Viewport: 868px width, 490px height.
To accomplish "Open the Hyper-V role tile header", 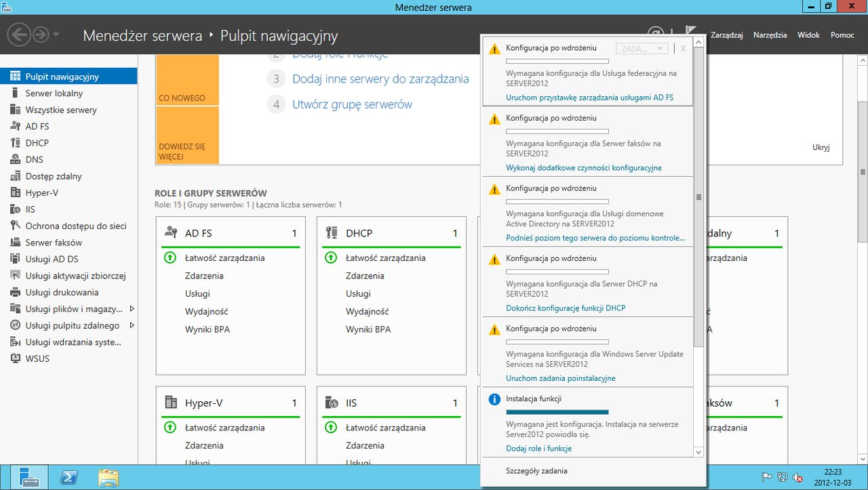I will (x=231, y=403).
